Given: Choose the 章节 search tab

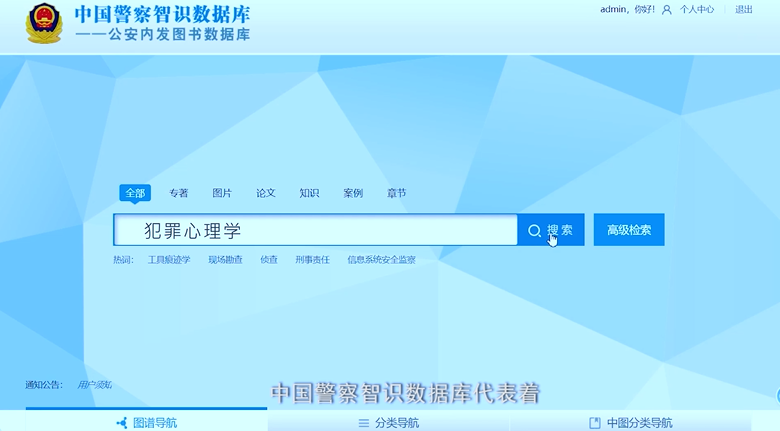Looking at the screenshot, I should tap(397, 193).
